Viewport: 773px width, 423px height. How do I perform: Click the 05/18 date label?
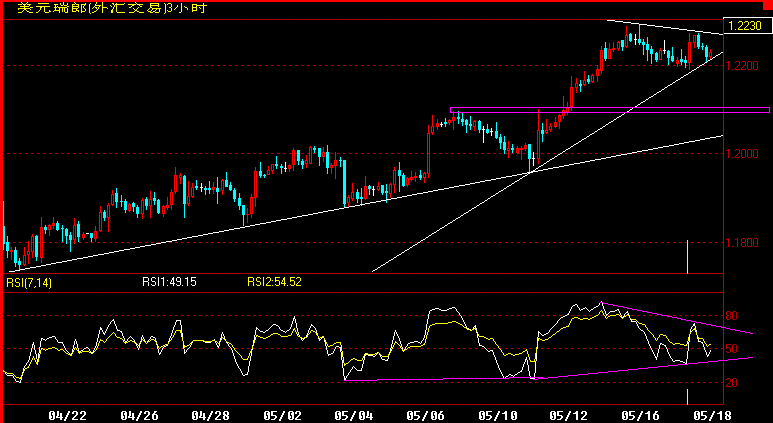point(711,416)
